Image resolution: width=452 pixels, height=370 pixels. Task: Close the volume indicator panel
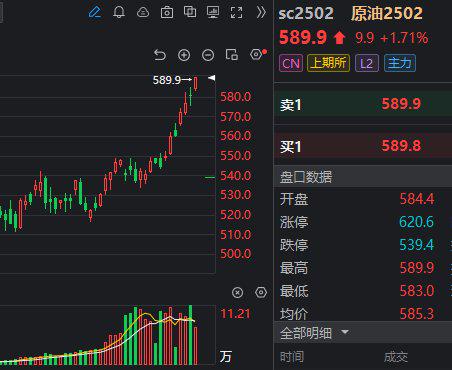pos(237,293)
